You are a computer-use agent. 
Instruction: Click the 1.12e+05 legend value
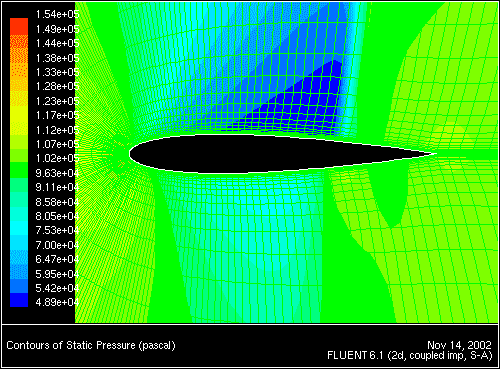[57, 130]
